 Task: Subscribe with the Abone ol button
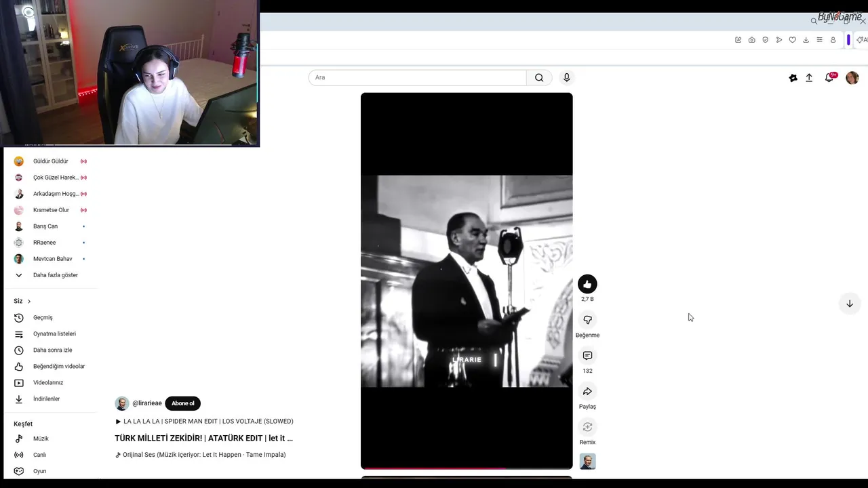[182, 403]
